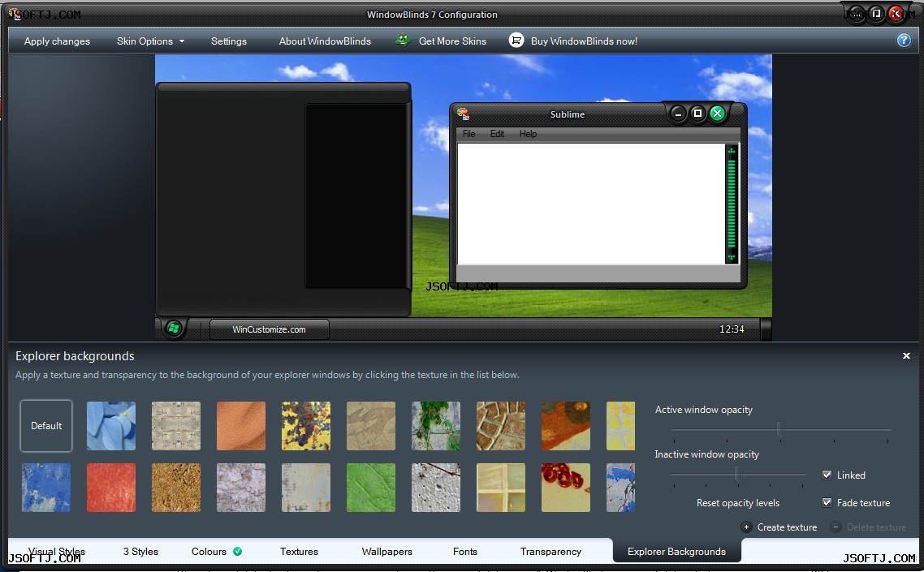This screenshot has width=924, height=572.
Task: Click the Create texture button
Action: [x=779, y=527]
